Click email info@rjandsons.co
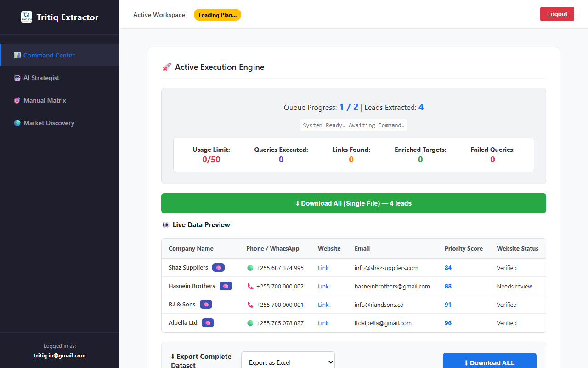This screenshot has height=368, width=588. pyautogui.click(x=379, y=305)
